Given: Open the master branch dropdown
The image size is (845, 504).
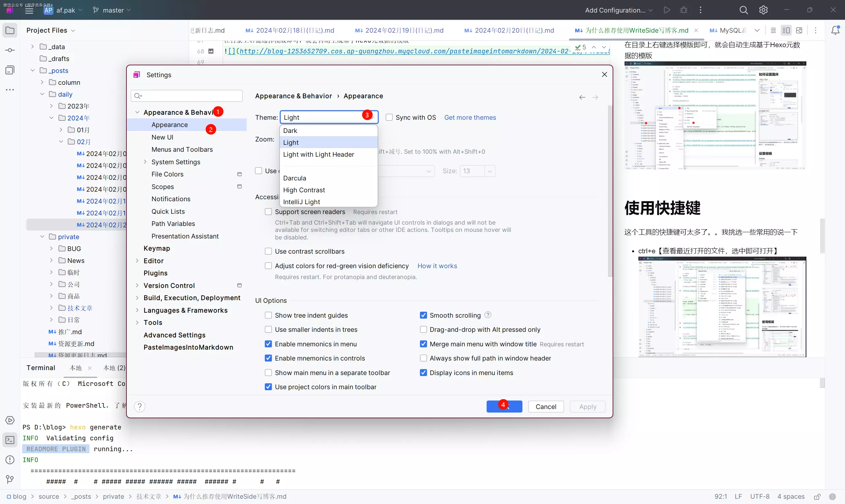Looking at the screenshot, I should (x=112, y=10).
